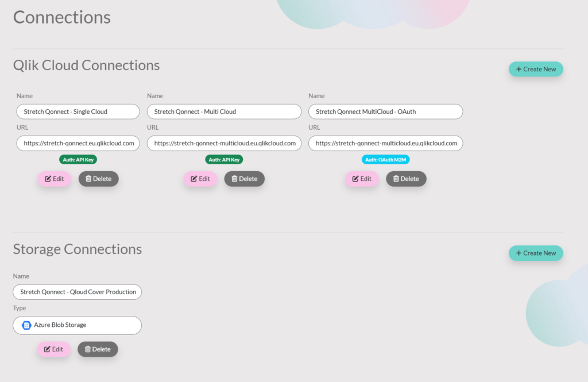Edit the Stretch Qonnect MultiCloud - OAuth connection
The width and height of the screenshot is (588, 382).
tap(362, 179)
